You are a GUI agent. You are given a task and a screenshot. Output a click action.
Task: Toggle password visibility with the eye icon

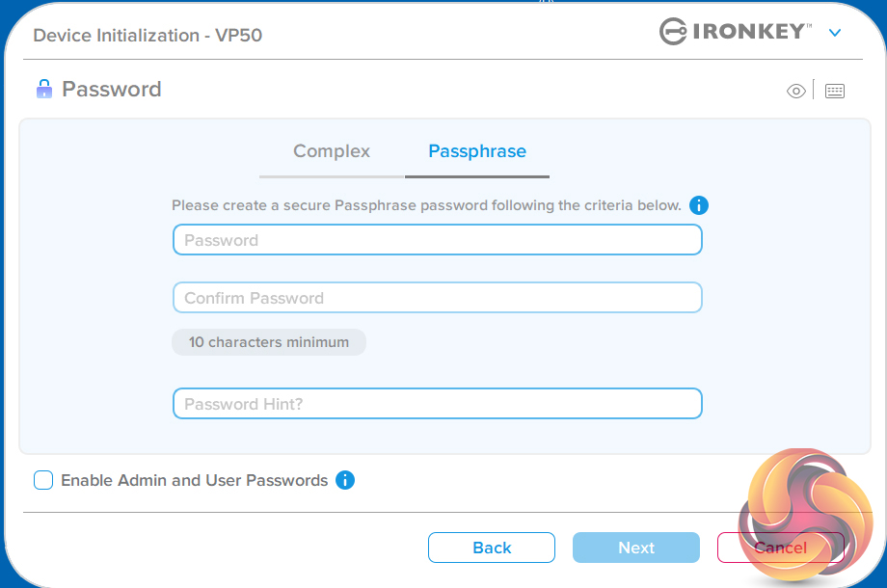tap(796, 91)
